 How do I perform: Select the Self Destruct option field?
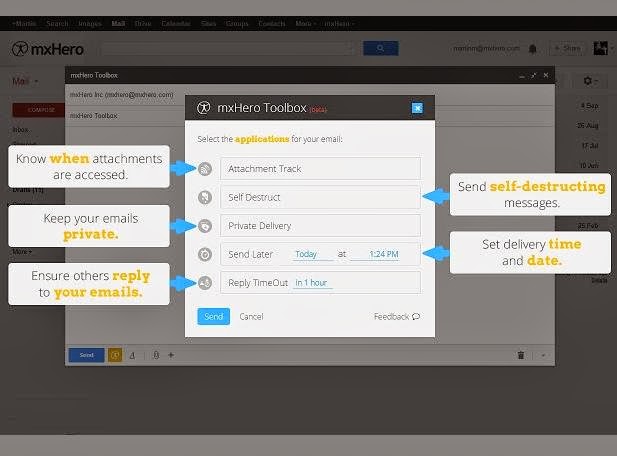coord(320,197)
